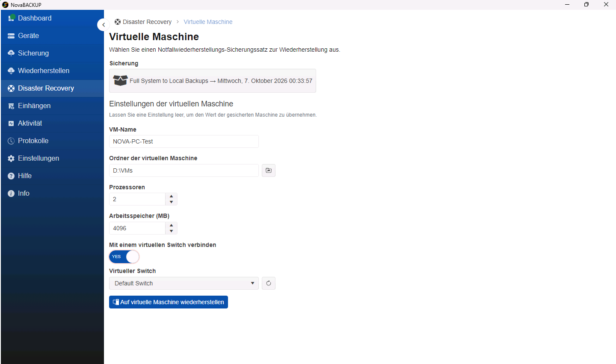Open Hilfe from the sidebar

pyautogui.click(x=52, y=176)
